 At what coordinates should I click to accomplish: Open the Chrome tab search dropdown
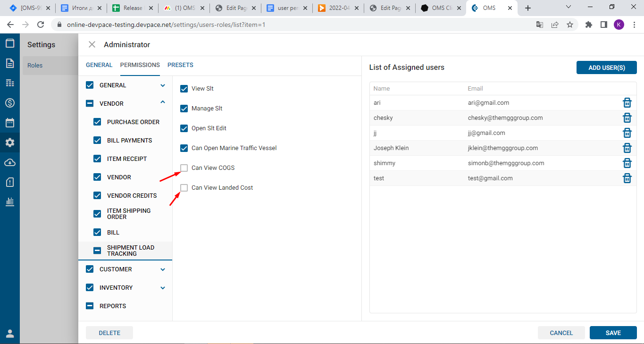(x=569, y=7)
